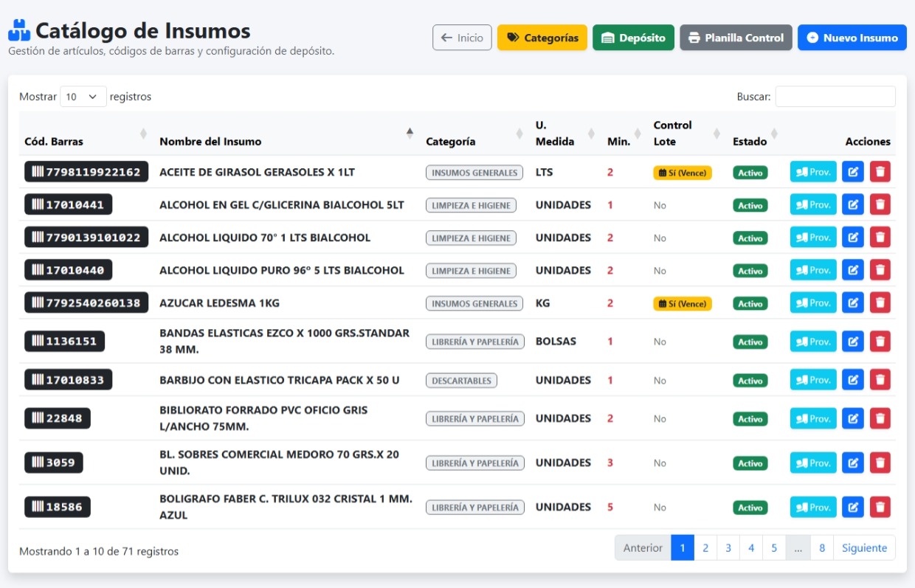The width and height of the screenshot is (915, 588).
Task: Edit the ALCOHOL LIQUIDO 70° row
Action: pyautogui.click(x=852, y=238)
